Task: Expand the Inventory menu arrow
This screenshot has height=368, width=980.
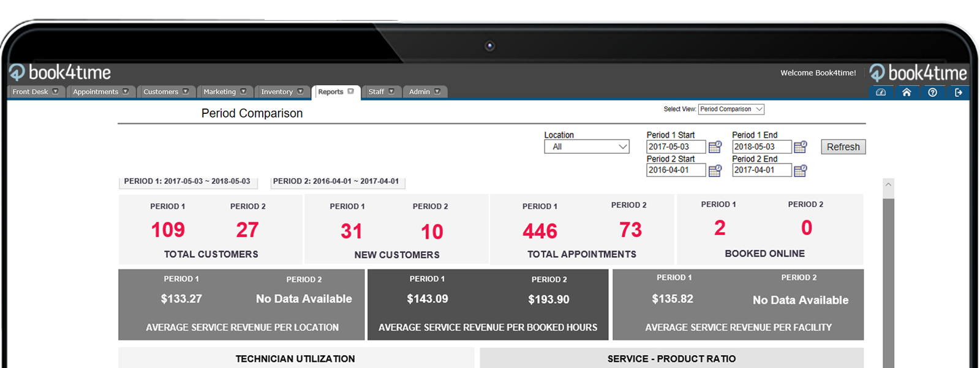Action: click(x=300, y=91)
